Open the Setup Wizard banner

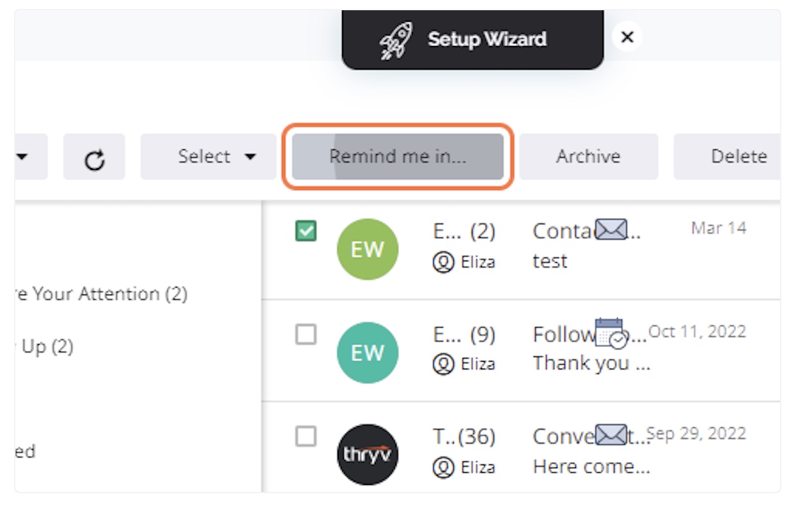pyautogui.click(x=472, y=40)
